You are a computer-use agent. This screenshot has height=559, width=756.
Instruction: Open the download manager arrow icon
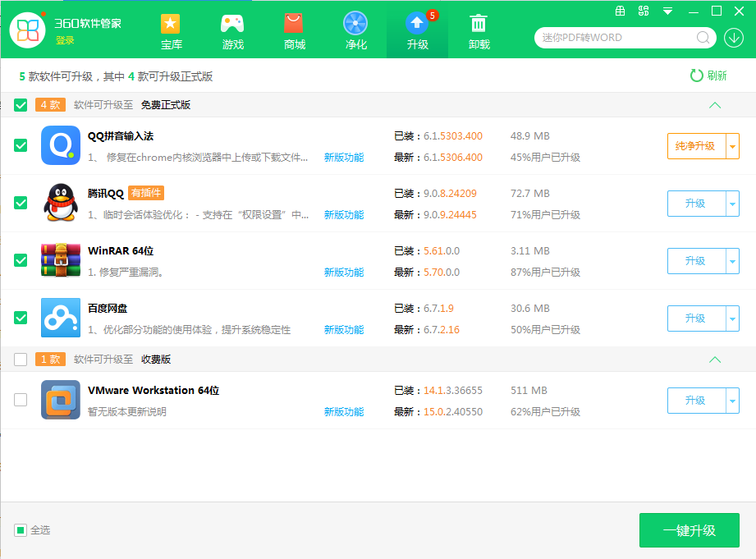(x=734, y=38)
